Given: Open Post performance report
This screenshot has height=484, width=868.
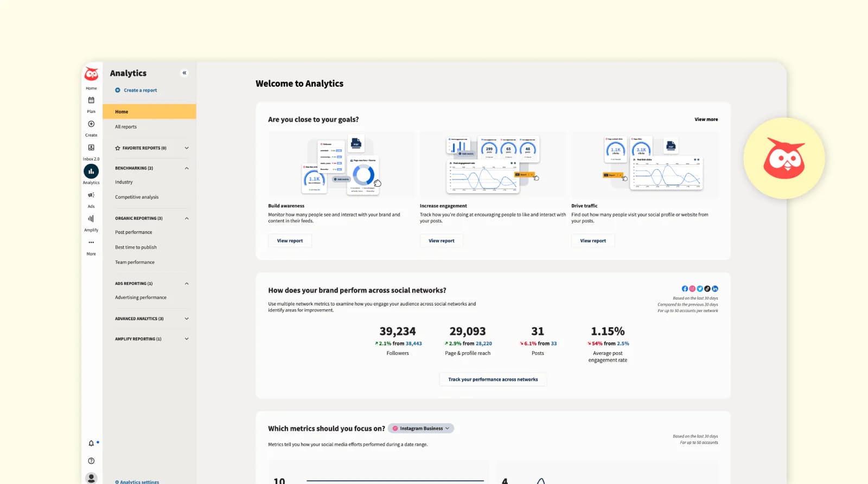Looking at the screenshot, I should [133, 232].
